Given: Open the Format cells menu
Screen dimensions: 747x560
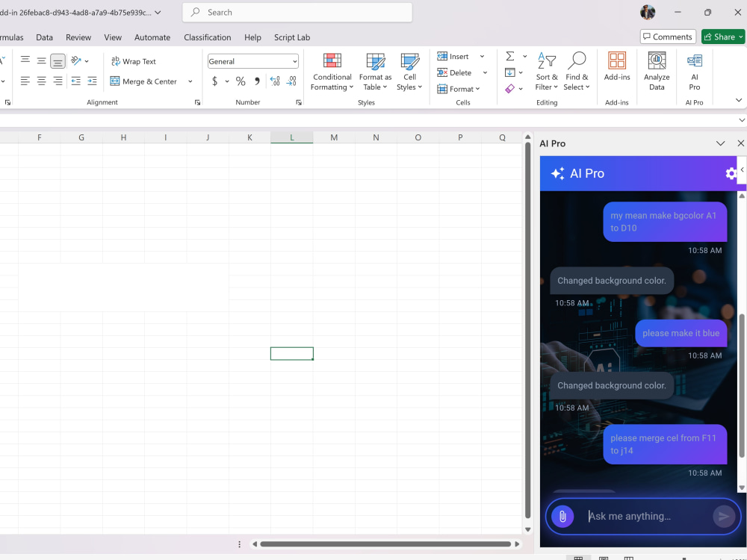Looking at the screenshot, I should [x=459, y=89].
